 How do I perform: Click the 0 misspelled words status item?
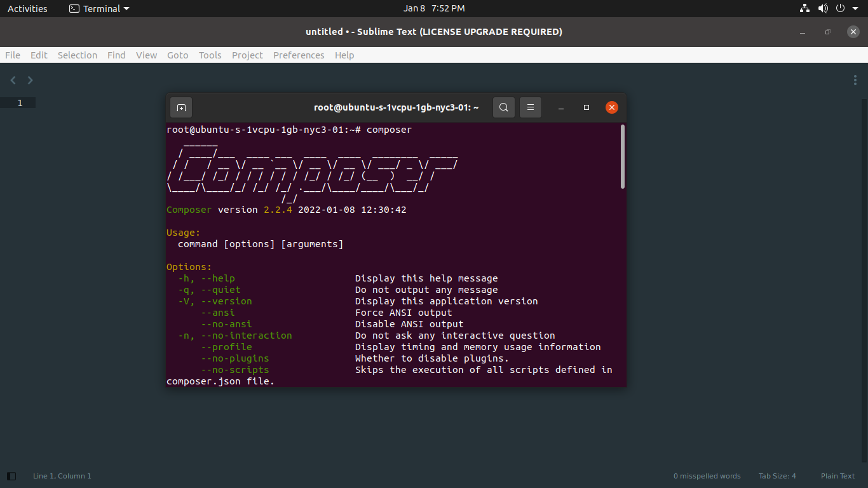pyautogui.click(x=707, y=475)
